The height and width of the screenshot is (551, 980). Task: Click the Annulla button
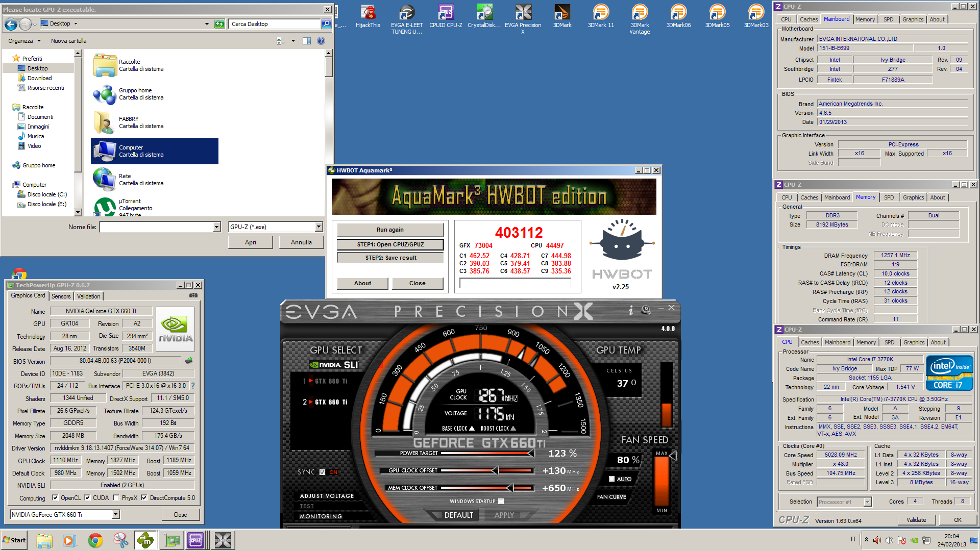pos(301,242)
